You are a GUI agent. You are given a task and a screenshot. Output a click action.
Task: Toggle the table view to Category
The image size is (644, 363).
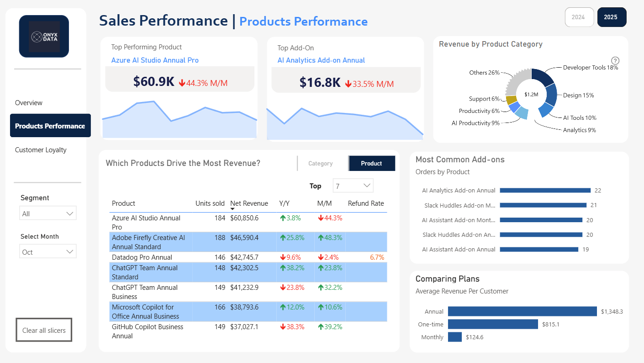(x=321, y=163)
